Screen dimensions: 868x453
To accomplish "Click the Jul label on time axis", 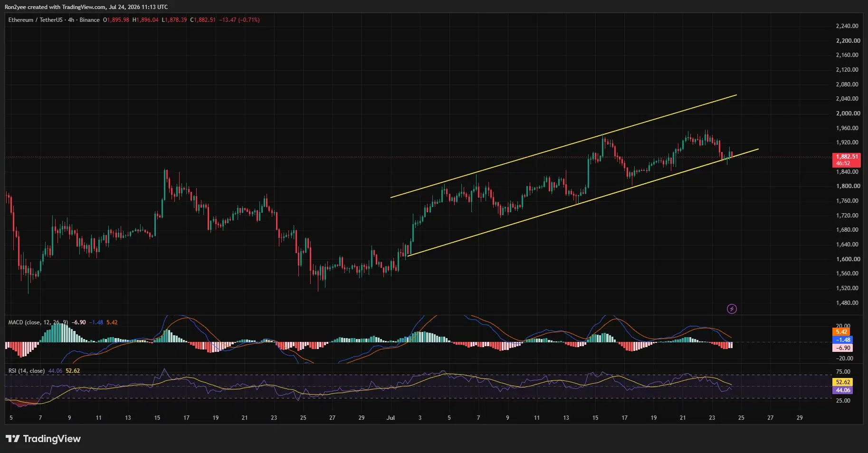I will (391, 418).
